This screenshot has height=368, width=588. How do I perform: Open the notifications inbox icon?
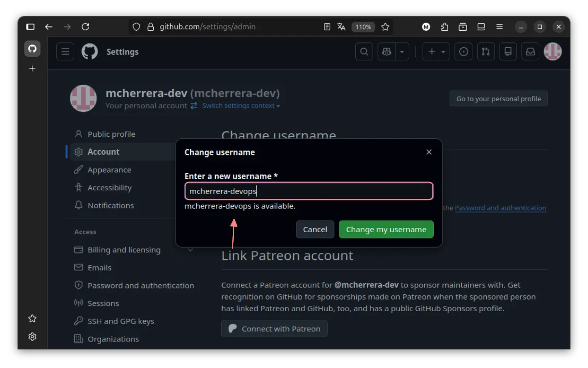530,52
